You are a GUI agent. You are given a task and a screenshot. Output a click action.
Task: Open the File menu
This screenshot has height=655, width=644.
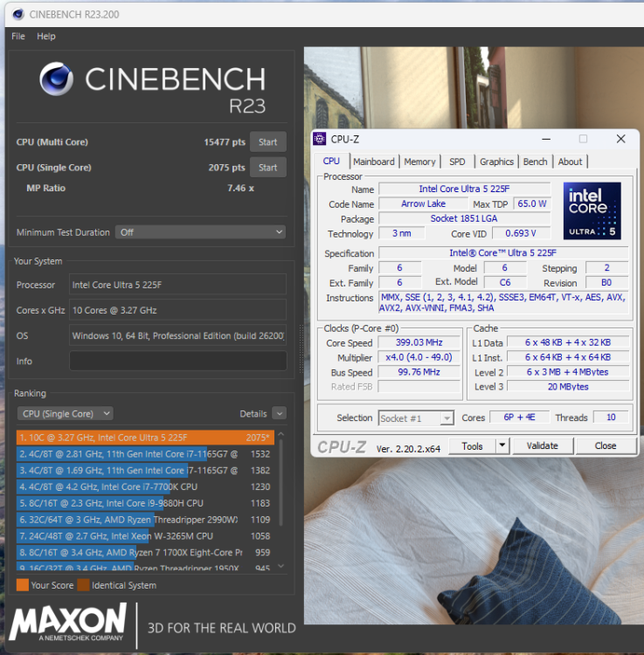18,37
